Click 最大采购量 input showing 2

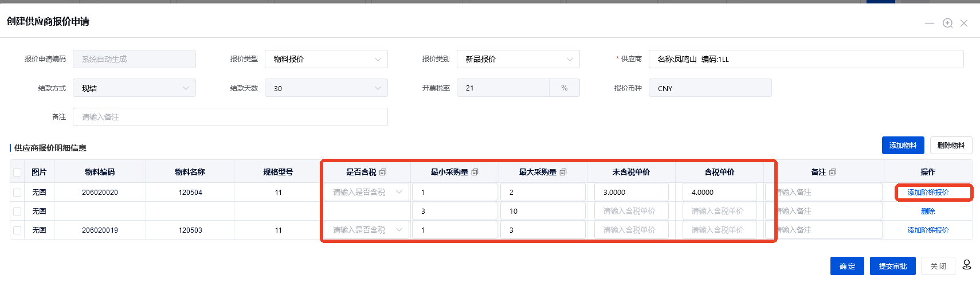point(543,192)
